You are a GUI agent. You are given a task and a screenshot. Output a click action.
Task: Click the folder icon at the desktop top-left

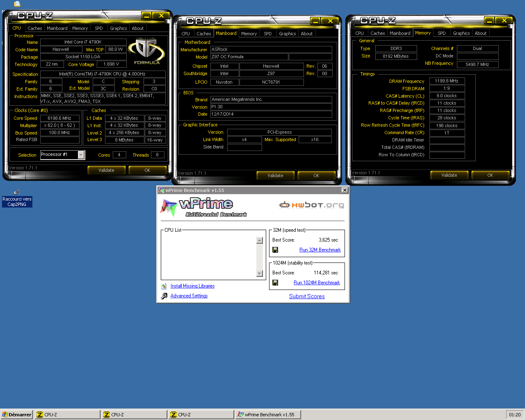click(x=17, y=4)
